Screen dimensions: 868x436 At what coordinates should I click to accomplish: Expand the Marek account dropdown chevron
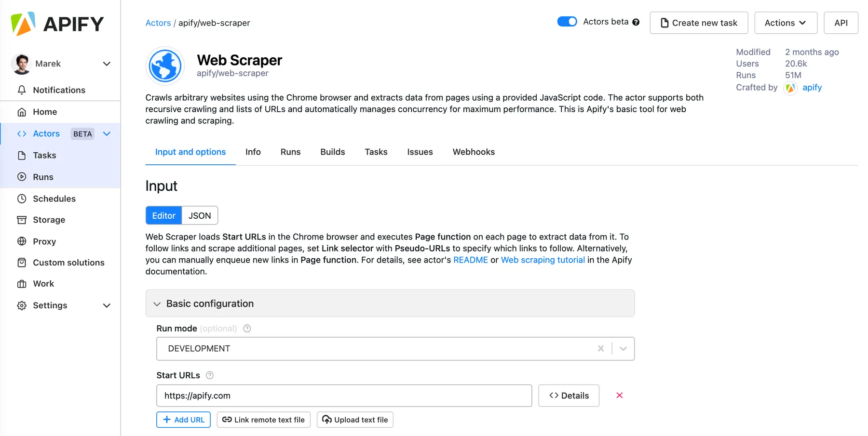[x=107, y=64]
